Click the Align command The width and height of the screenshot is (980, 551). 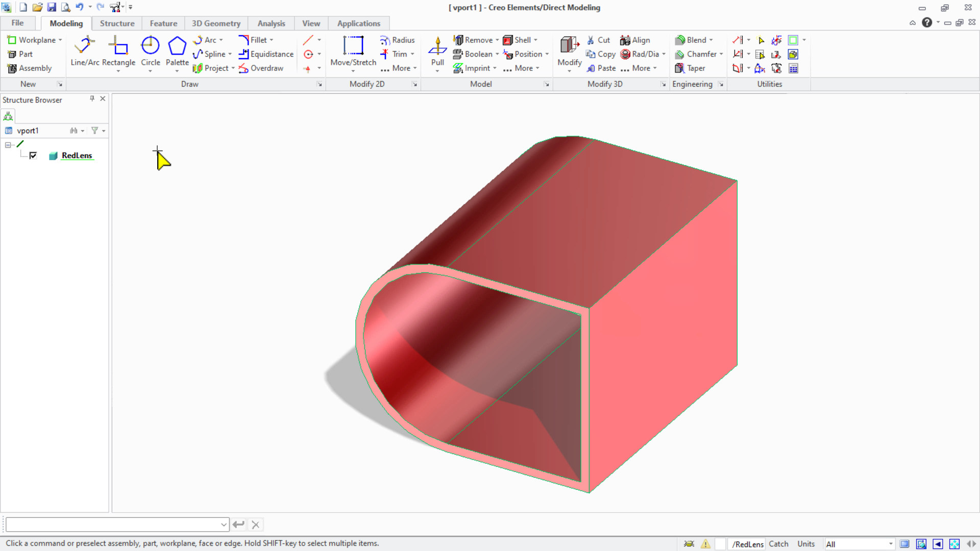click(635, 40)
